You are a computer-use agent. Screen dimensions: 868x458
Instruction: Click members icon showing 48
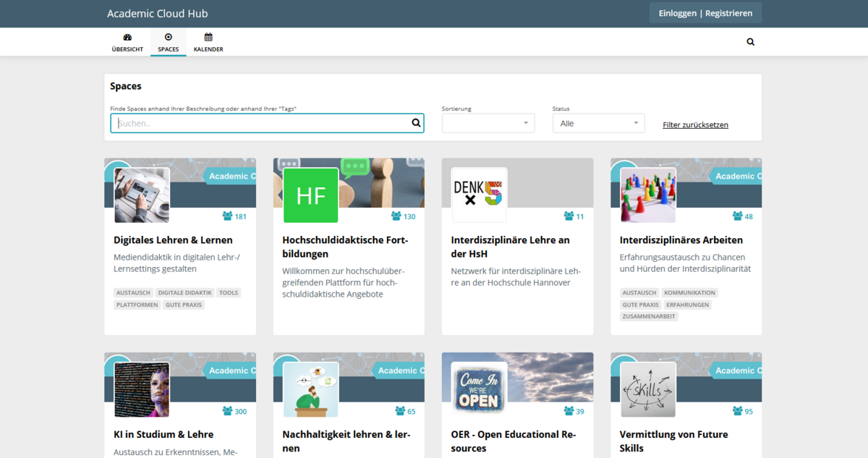tap(737, 216)
